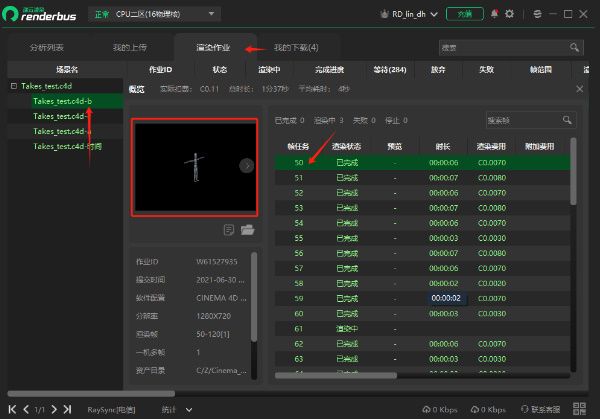Click the log document icon under preview
This screenshot has width=600, height=419.
(230, 230)
